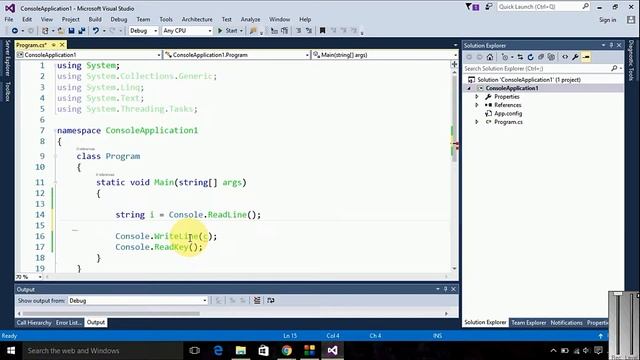640x360 pixels.
Task: Comment out selected lines icon
Action: pos(298,31)
